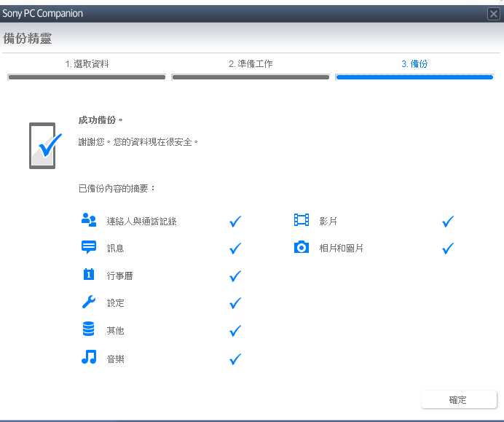This screenshot has height=422, width=504.
Task: Click the Sony PC Companion title bar text
Action: (x=42, y=14)
